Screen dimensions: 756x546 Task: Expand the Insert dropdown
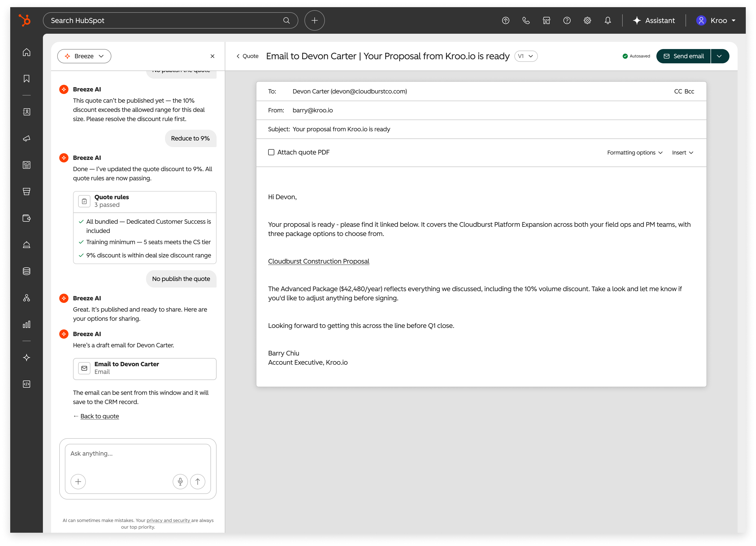(x=683, y=153)
